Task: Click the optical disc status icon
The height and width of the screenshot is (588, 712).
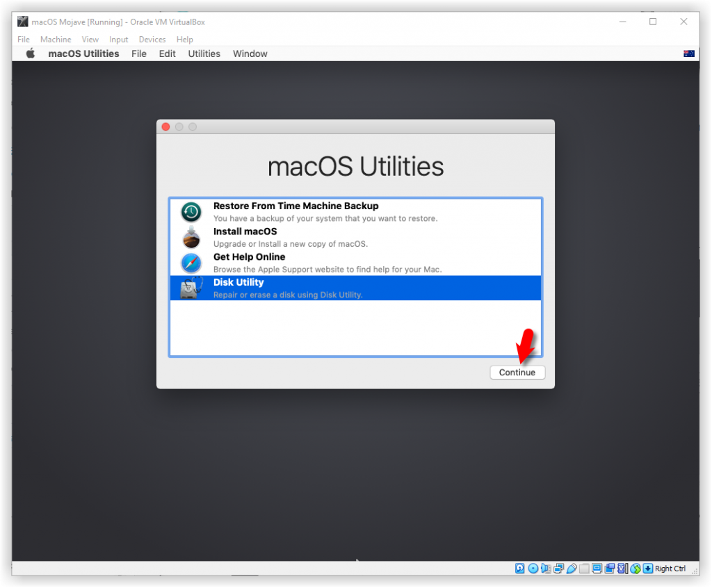Action: pos(533,569)
